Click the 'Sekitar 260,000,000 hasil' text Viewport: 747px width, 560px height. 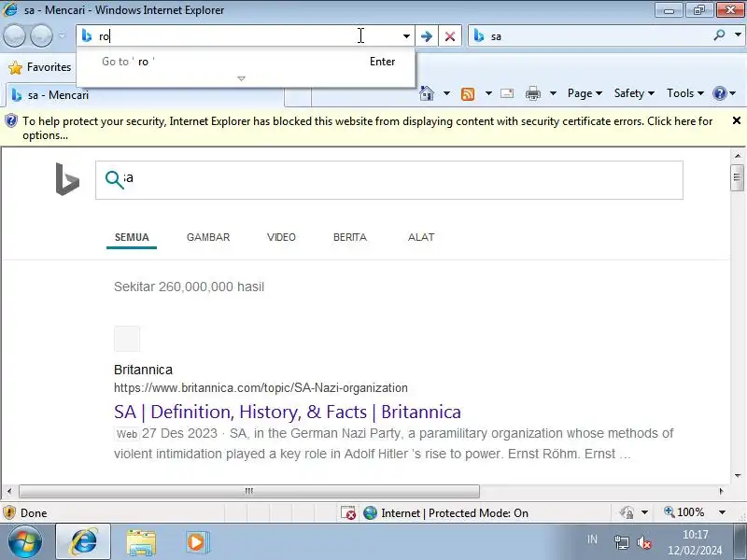coord(189,287)
